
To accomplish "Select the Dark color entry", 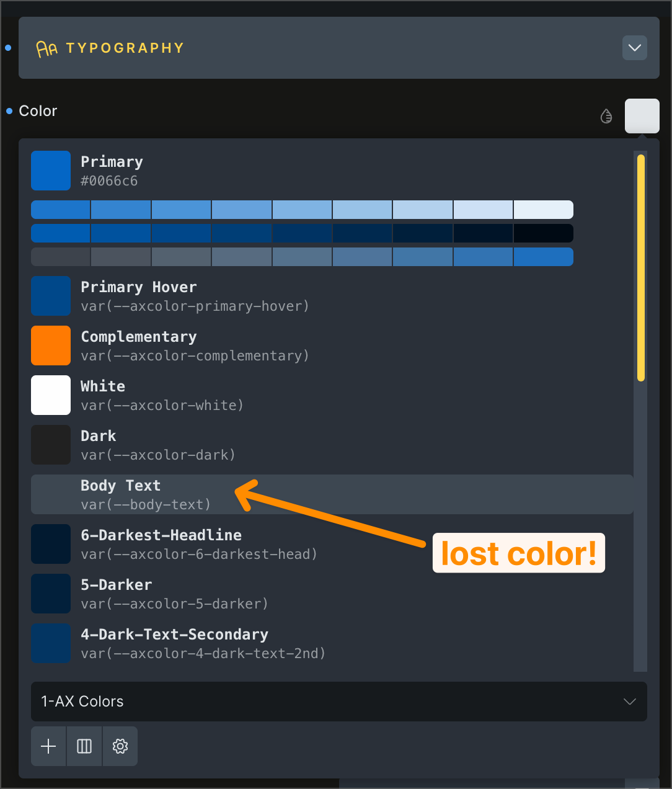I will coord(51,445).
